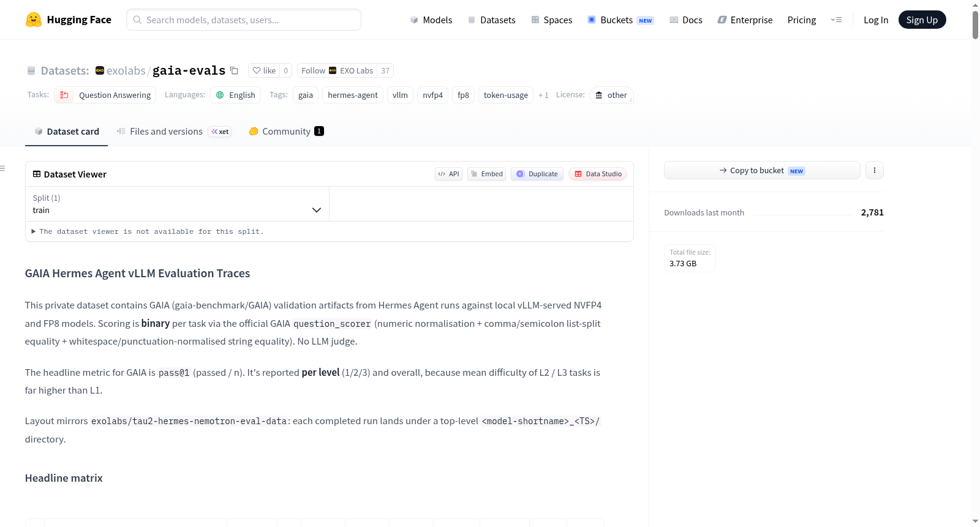Open Docs in the top navigation
This screenshot has width=980, height=527.
pyautogui.click(x=685, y=20)
